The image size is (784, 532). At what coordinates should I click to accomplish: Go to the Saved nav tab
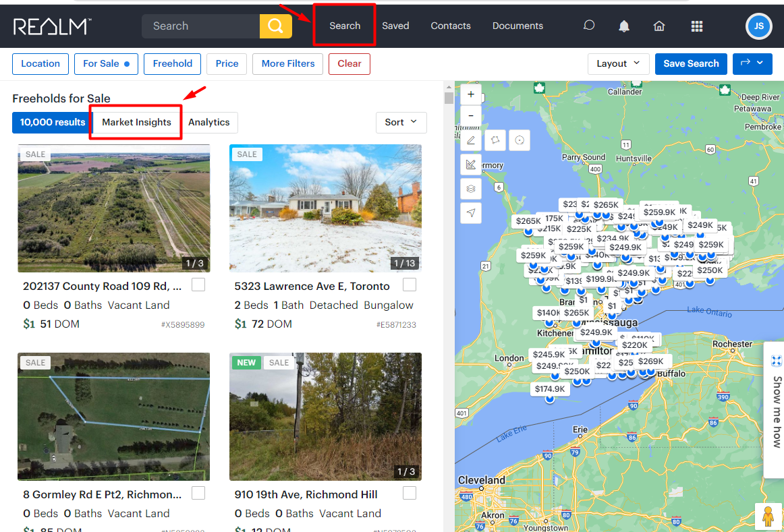pyautogui.click(x=395, y=26)
